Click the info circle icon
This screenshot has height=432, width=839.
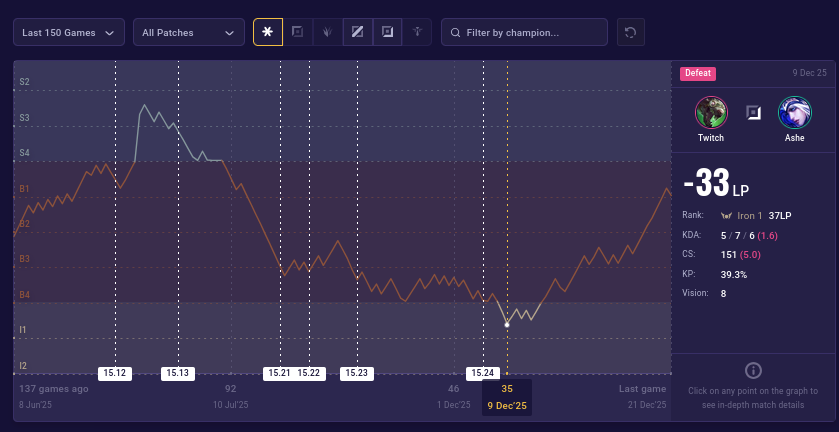753,370
